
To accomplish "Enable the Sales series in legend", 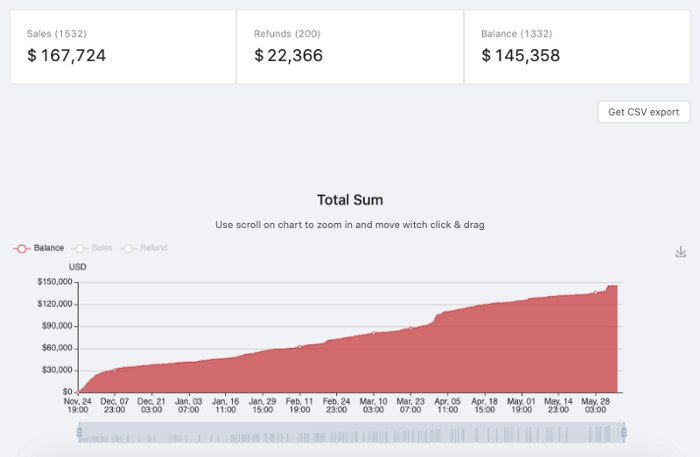I will (x=94, y=248).
